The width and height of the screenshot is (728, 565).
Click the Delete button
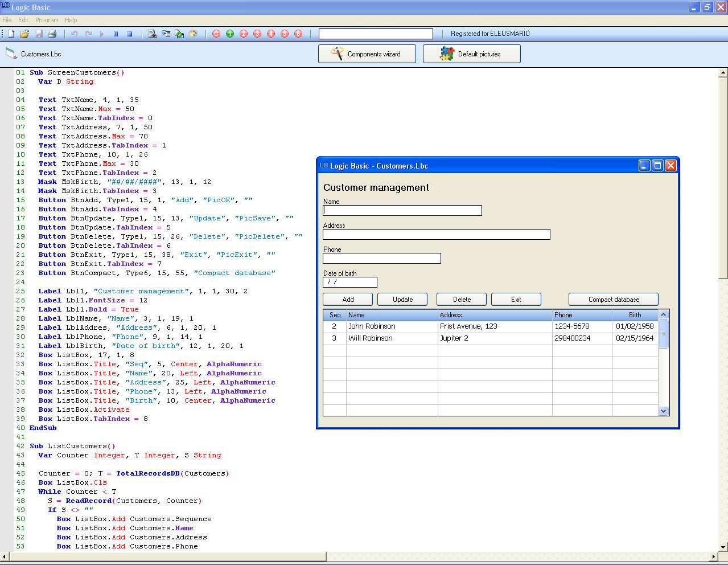[x=462, y=300]
